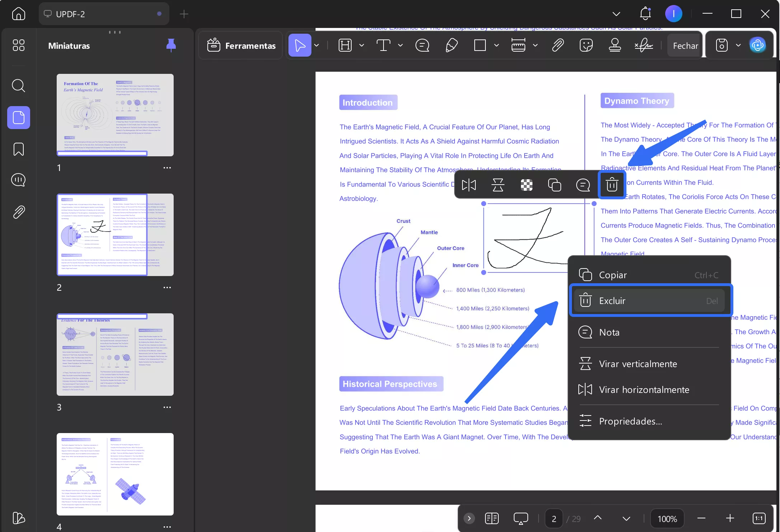Viewport: 780px width, 532px height.
Task: Open page 4 thumbnail
Action: coord(115,474)
